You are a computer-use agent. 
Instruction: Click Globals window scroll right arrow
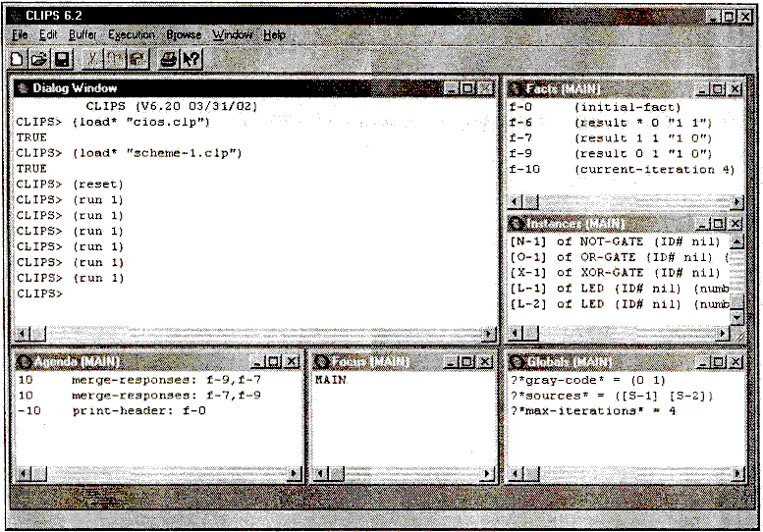(x=737, y=473)
